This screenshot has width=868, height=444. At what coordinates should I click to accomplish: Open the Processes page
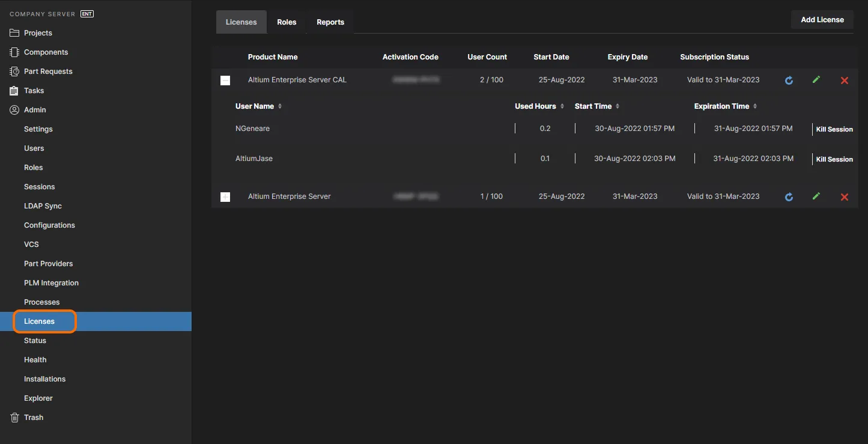tap(42, 302)
